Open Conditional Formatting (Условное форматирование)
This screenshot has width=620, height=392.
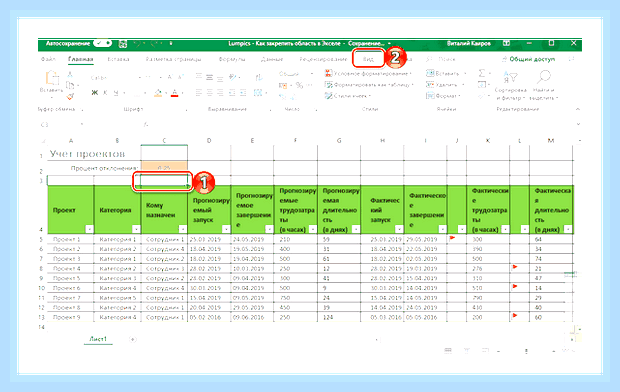point(369,74)
